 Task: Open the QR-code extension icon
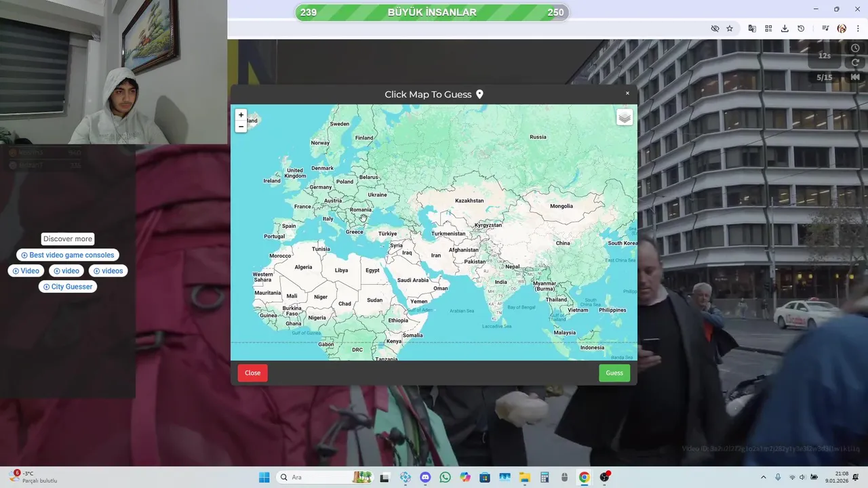tap(768, 28)
